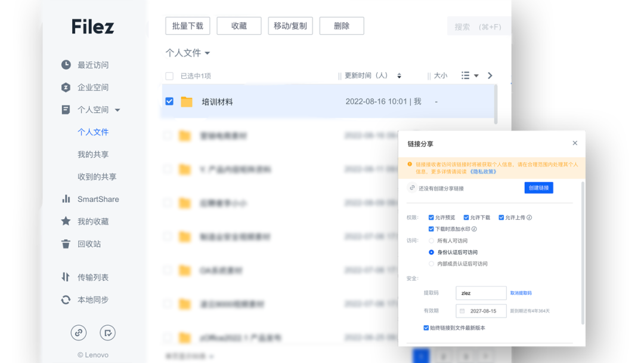This screenshot has width=644, height=363.
Task: Toggle the 允许上传 checkbox
Action: 501,217
